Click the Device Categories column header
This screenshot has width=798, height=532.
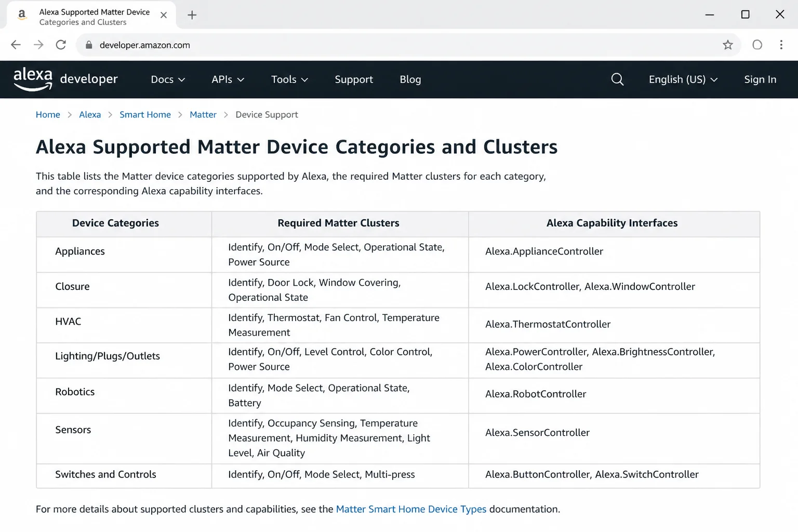pos(124,224)
